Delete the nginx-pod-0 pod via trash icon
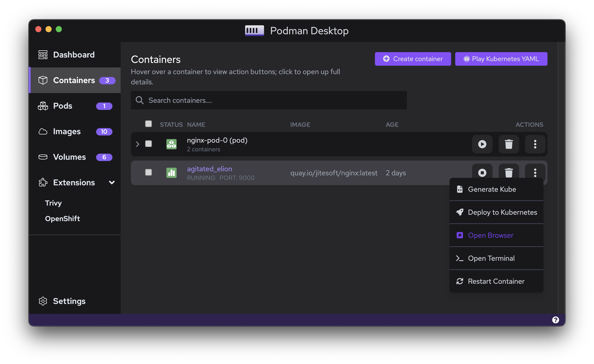Image resolution: width=594 pixels, height=364 pixels. click(509, 144)
